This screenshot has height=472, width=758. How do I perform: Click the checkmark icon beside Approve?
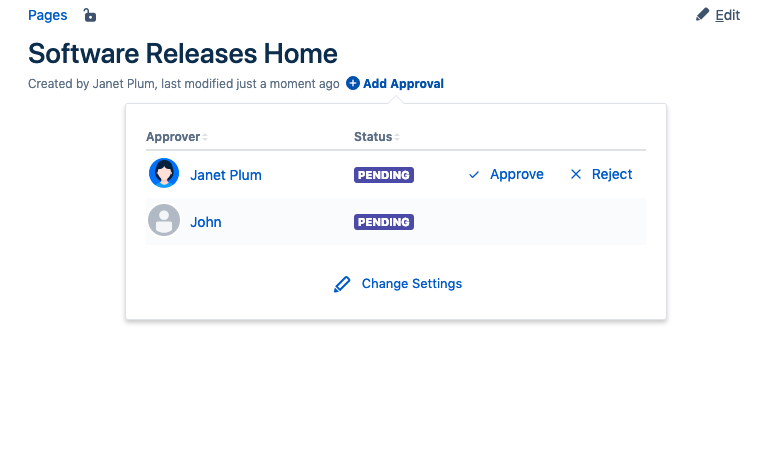tap(474, 175)
